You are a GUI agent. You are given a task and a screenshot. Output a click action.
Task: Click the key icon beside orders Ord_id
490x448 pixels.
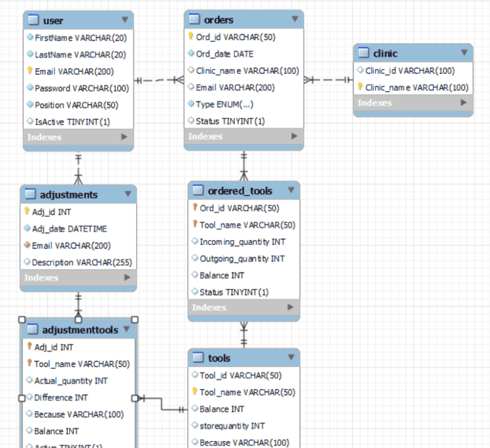[x=190, y=36]
